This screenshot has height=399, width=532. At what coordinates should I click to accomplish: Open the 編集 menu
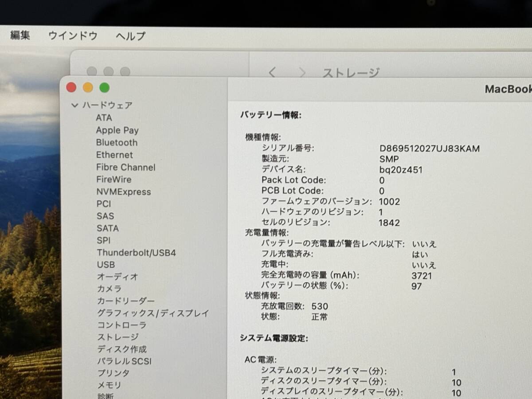click(20, 35)
